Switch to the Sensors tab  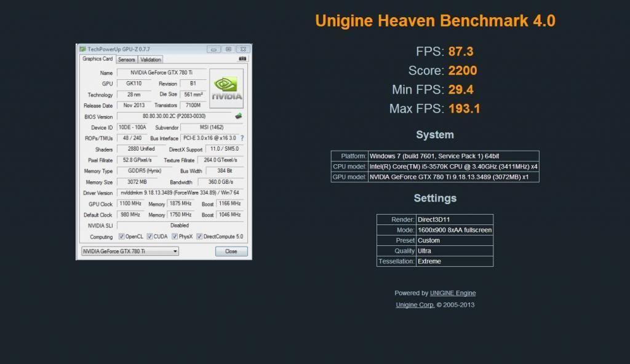click(x=126, y=60)
